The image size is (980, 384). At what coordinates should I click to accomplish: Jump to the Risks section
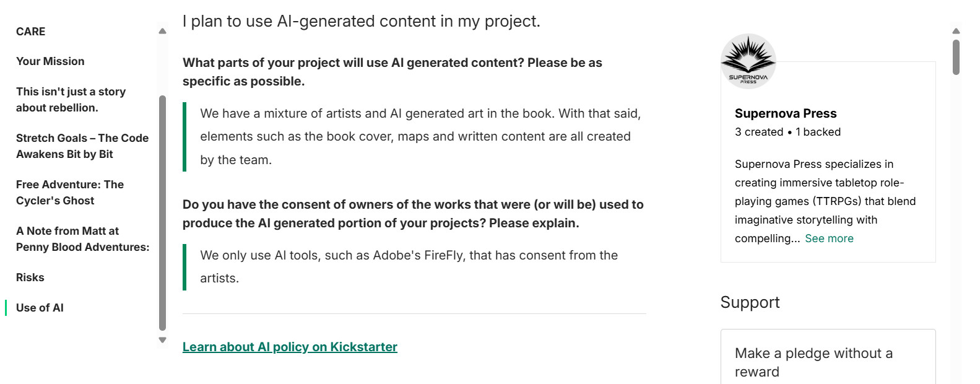pyautogui.click(x=30, y=277)
